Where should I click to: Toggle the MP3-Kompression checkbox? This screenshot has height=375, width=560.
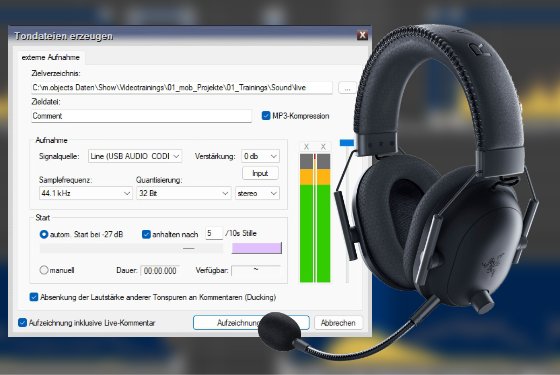[266, 116]
